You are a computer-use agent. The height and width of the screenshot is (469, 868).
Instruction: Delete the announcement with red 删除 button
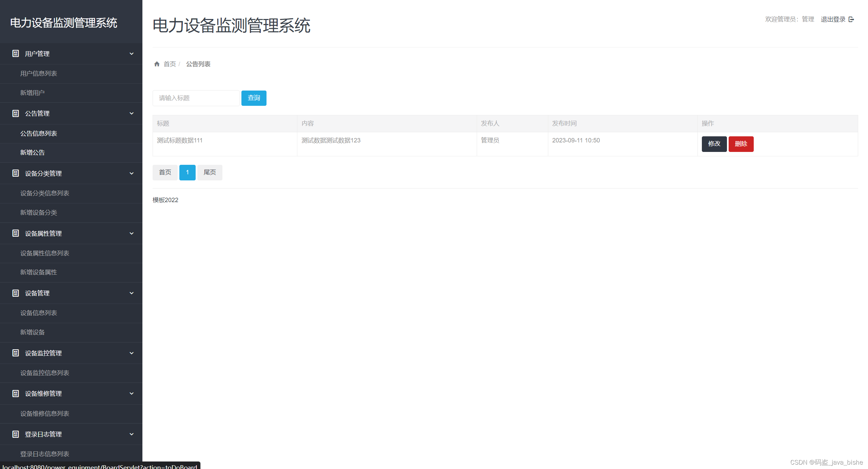pyautogui.click(x=741, y=144)
